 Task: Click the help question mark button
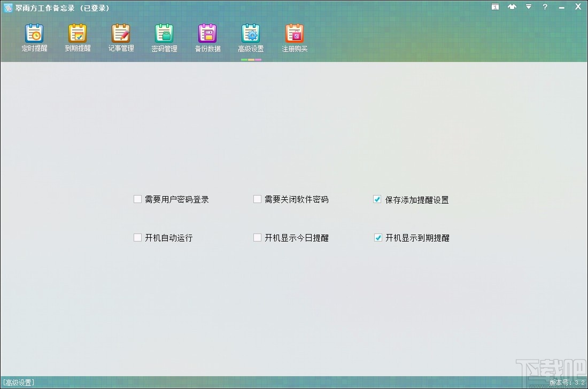544,7
